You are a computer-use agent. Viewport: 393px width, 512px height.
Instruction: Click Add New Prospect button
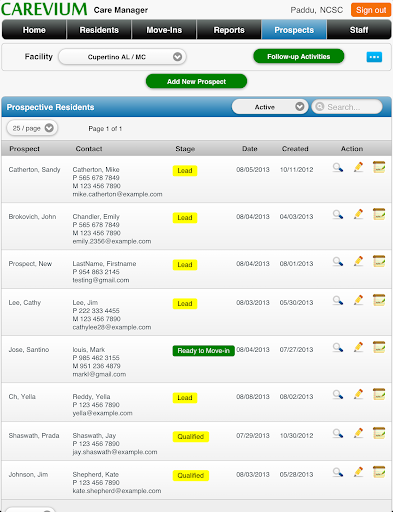pos(196,81)
